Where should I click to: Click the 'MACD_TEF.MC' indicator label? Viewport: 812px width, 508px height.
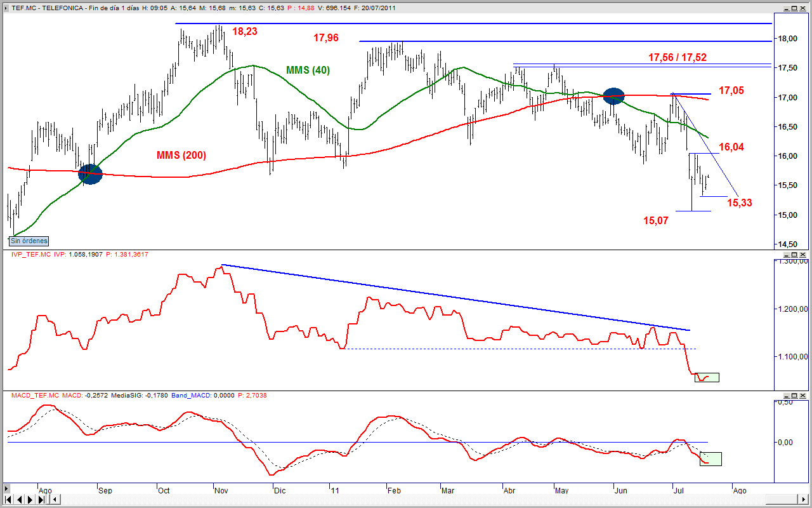tap(35, 395)
